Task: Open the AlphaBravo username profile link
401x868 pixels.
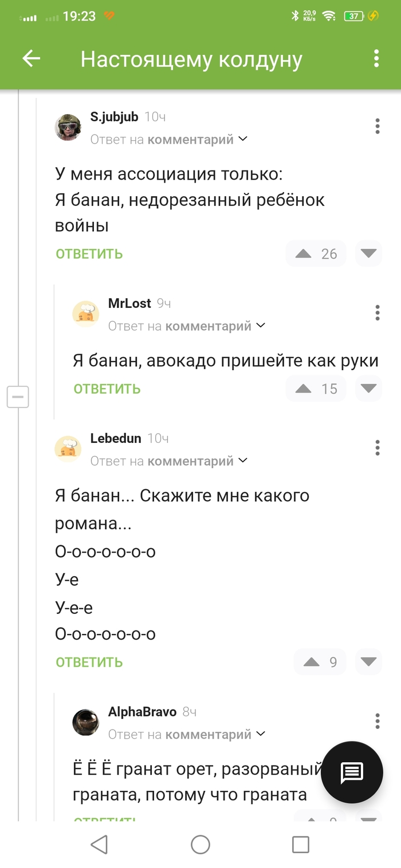Action: (x=142, y=712)
